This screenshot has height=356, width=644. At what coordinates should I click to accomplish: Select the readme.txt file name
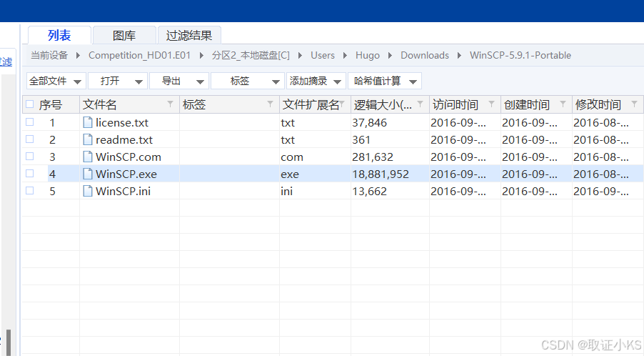pos(124,140)
